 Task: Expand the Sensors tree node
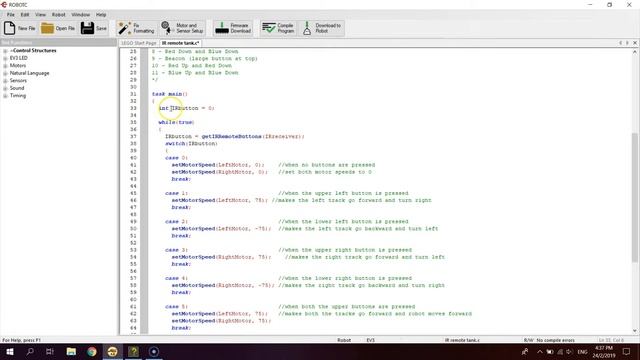(5, 81)
